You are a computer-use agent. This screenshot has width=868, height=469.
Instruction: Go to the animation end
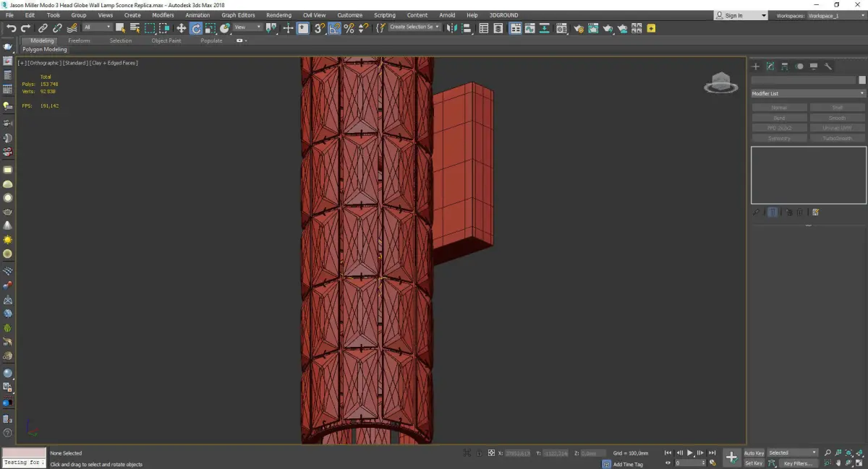tap(712, 453)
